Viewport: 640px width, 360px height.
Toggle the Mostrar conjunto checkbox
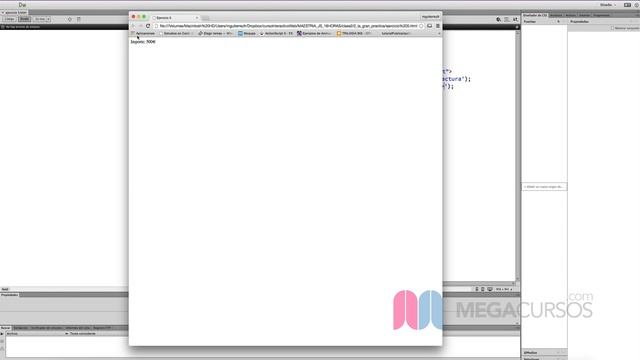(613, 28)
